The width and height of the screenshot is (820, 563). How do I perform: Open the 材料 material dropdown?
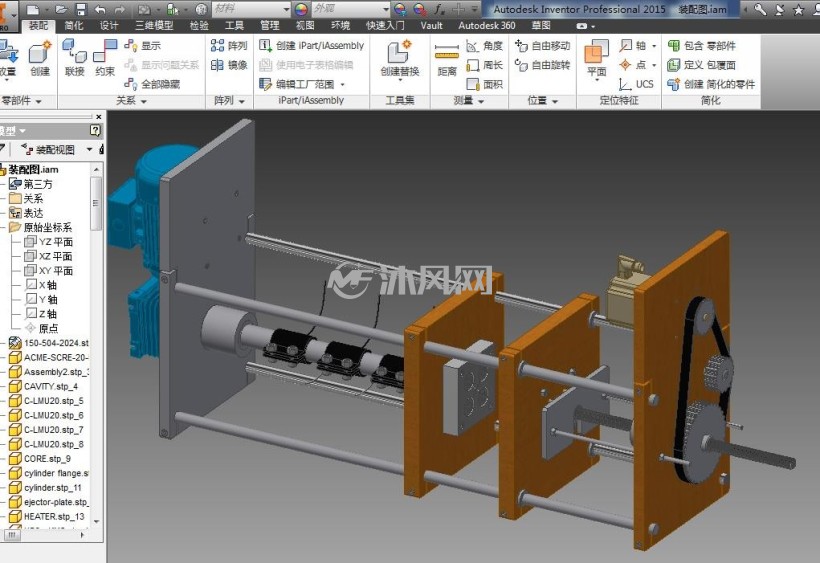tap(251, 9)
